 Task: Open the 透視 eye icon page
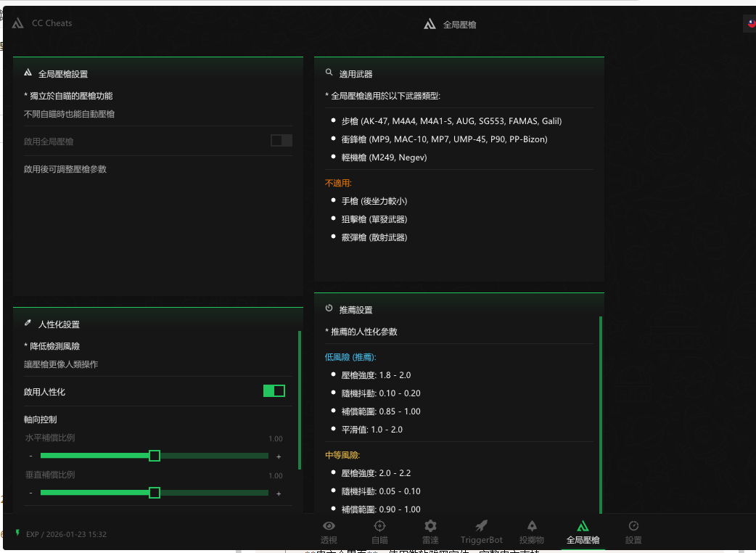click(329, 526)
